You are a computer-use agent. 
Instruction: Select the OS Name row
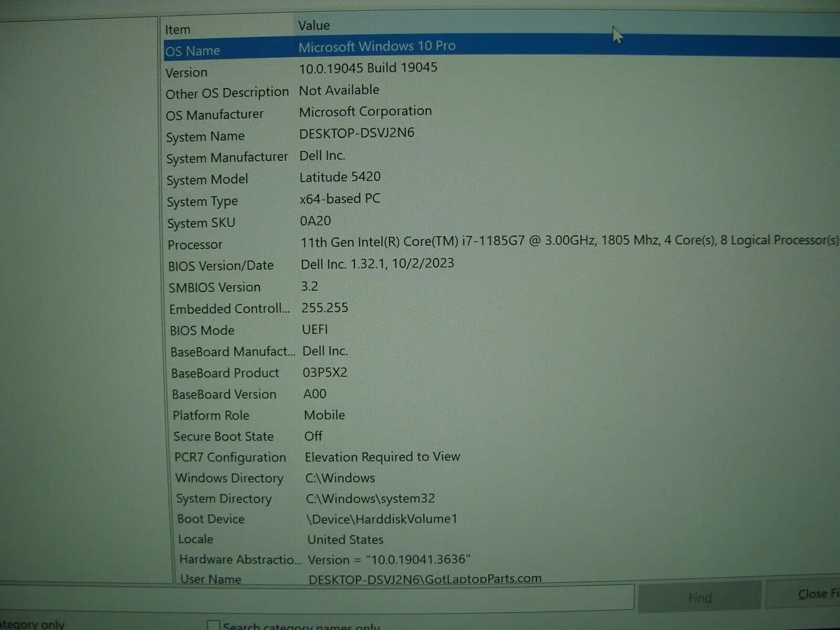click(x=502, y=47)
